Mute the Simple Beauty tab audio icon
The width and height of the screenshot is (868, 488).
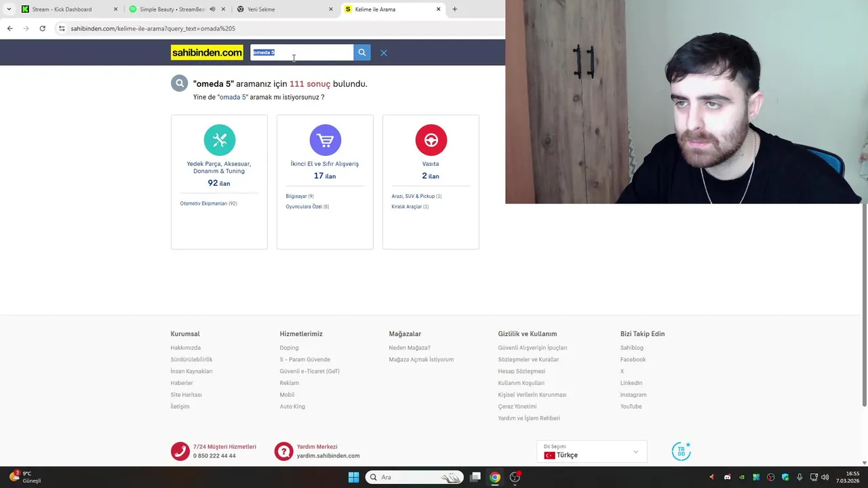(212, 9)
